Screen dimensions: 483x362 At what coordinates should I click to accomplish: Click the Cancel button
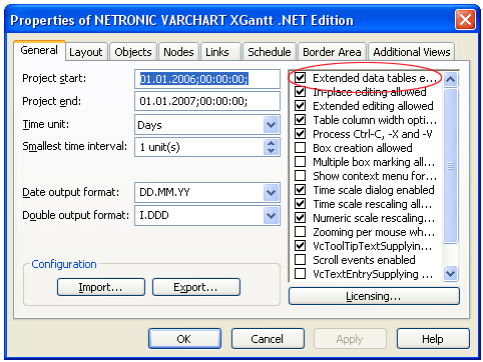tap(268, 339)
